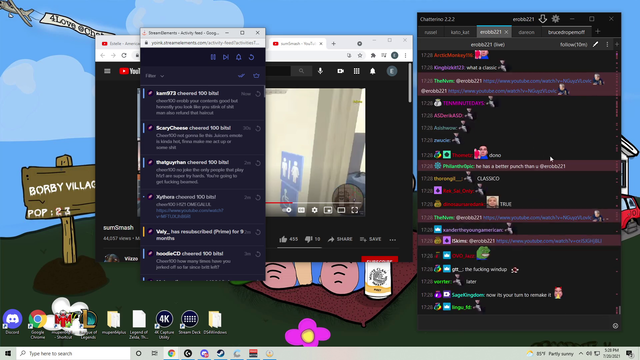Open YouTube notifications bell
Screen dimensions: 640x360
[372, 71]
